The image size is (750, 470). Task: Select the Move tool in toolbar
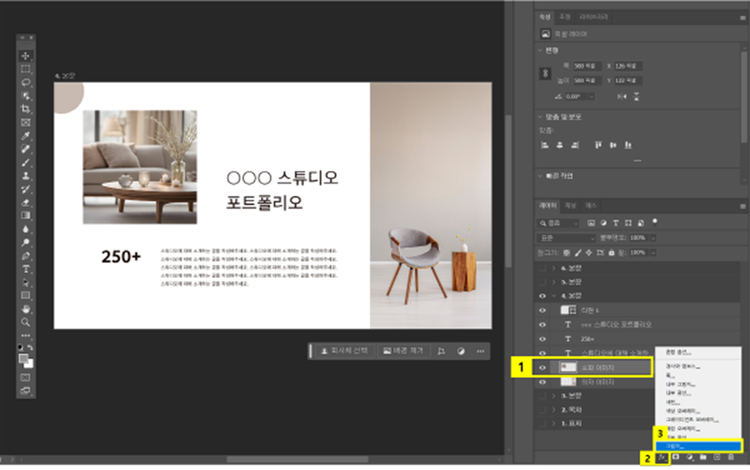click(x=26, y=55)
